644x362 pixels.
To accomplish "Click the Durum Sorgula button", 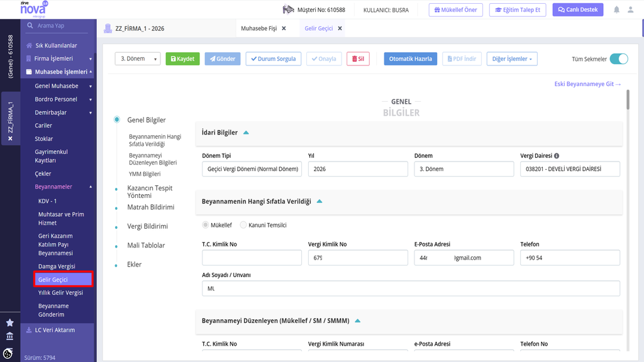I will tap(274, 58).
